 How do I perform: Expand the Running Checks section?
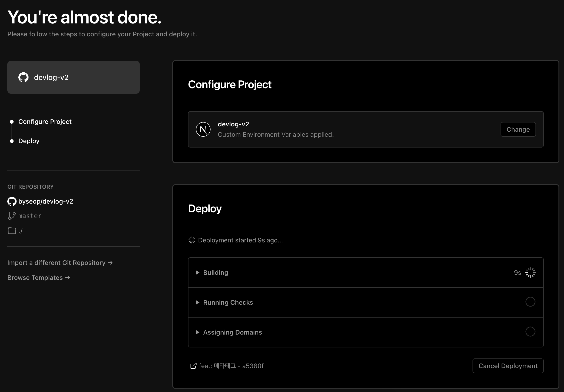coord(228,302)
